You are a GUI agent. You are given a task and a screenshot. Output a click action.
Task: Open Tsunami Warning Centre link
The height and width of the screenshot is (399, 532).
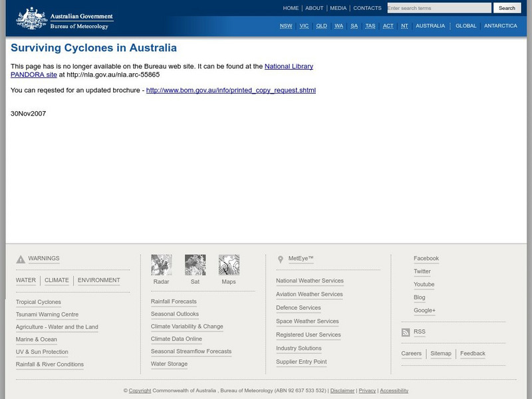pyautogui.click(x=47, y=315)
